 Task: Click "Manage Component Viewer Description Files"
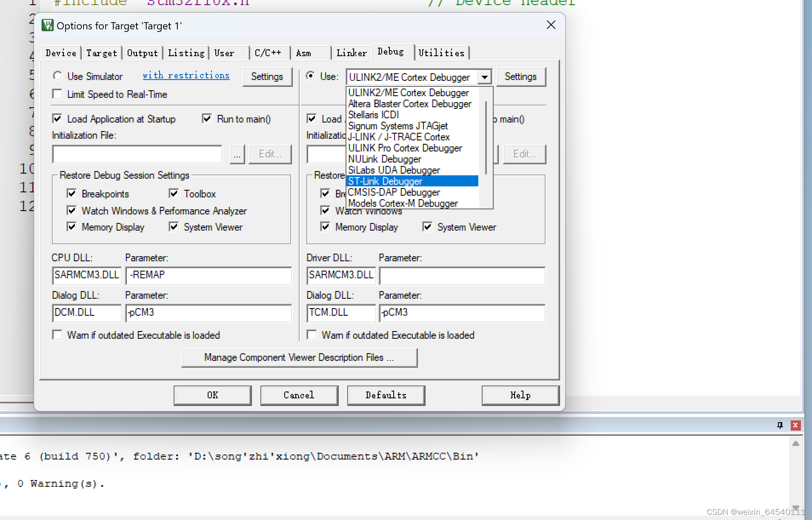click(299, 357)
